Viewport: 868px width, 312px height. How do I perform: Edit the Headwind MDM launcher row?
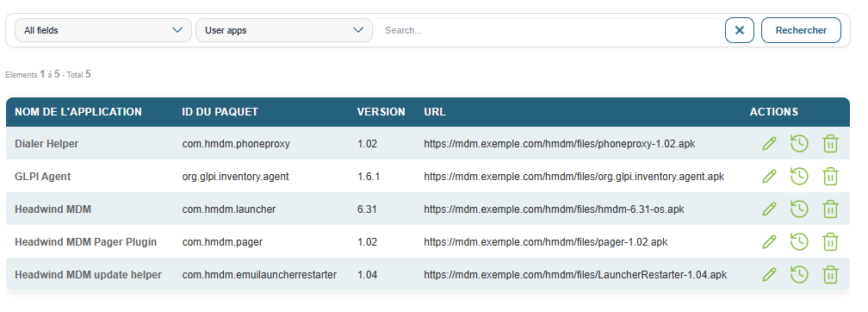769,209
